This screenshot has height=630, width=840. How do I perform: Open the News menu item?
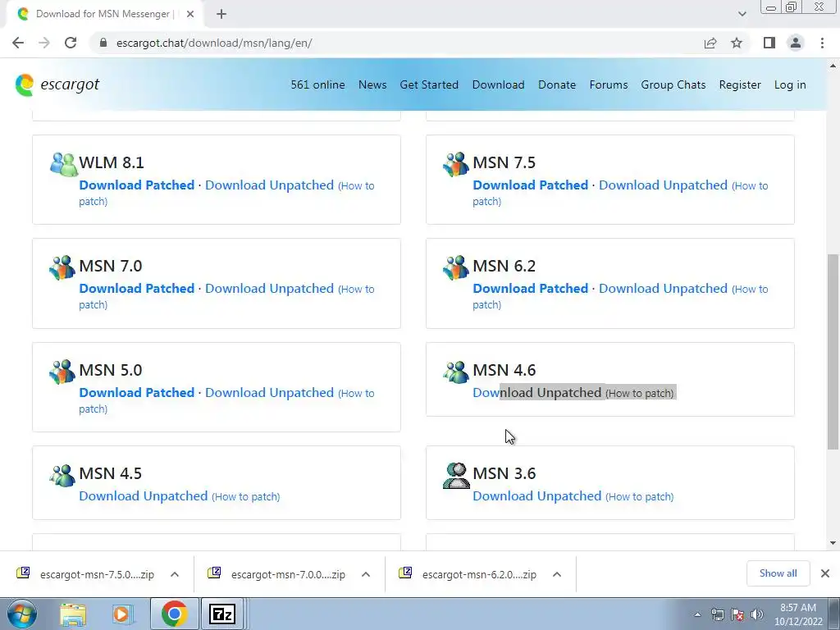click(x=372, y=84)
